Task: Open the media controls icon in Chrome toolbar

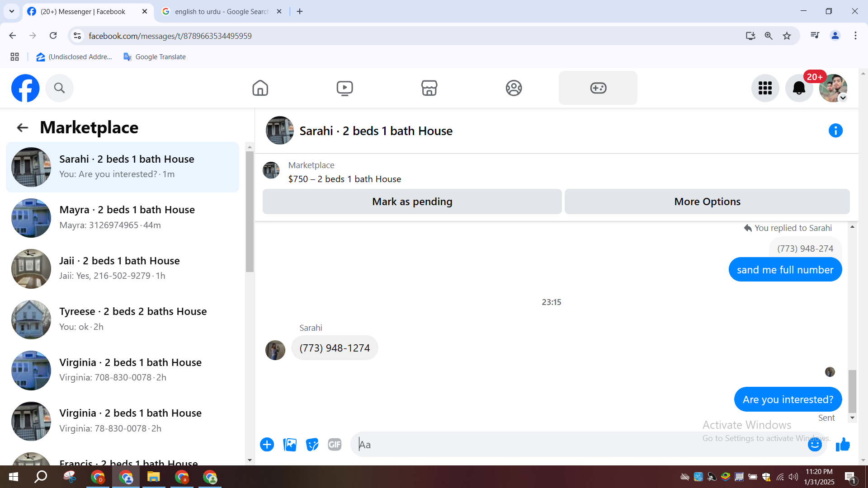Action: [x=815, y=35]
